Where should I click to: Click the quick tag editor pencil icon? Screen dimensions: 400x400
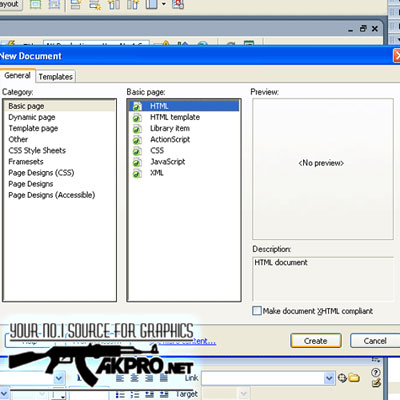click(376, 383)
